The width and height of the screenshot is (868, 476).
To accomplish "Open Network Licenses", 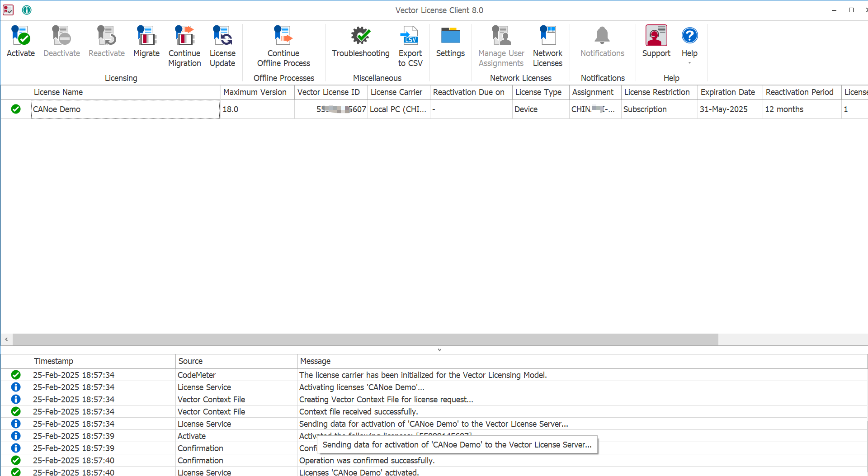I will (x=547, y=46).
